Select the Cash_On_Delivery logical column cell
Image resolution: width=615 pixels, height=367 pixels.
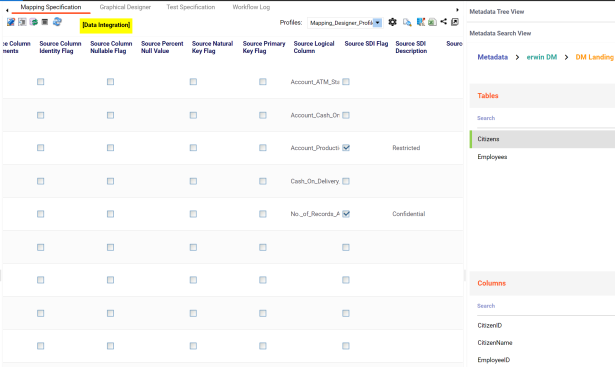click(x=315, y=181)
